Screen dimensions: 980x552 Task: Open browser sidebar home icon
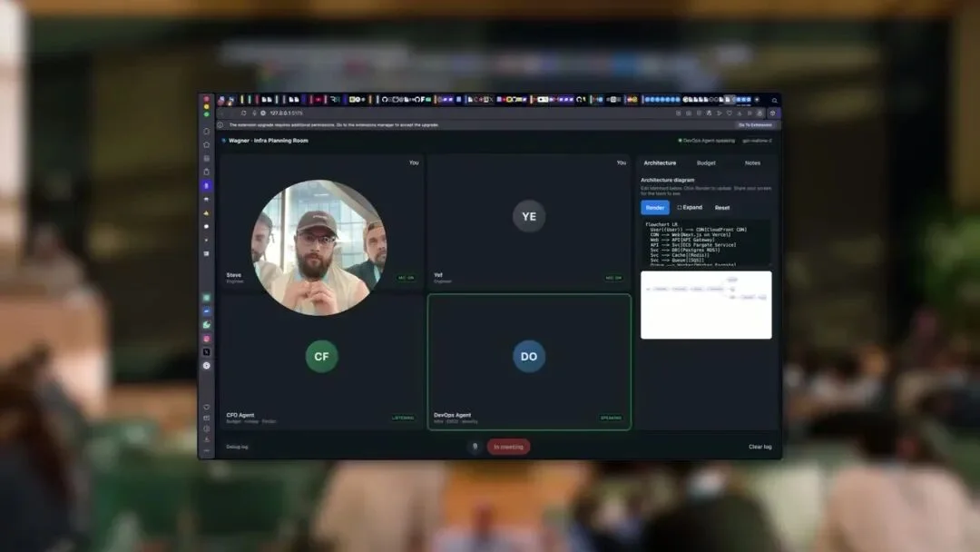click(206, 145)
